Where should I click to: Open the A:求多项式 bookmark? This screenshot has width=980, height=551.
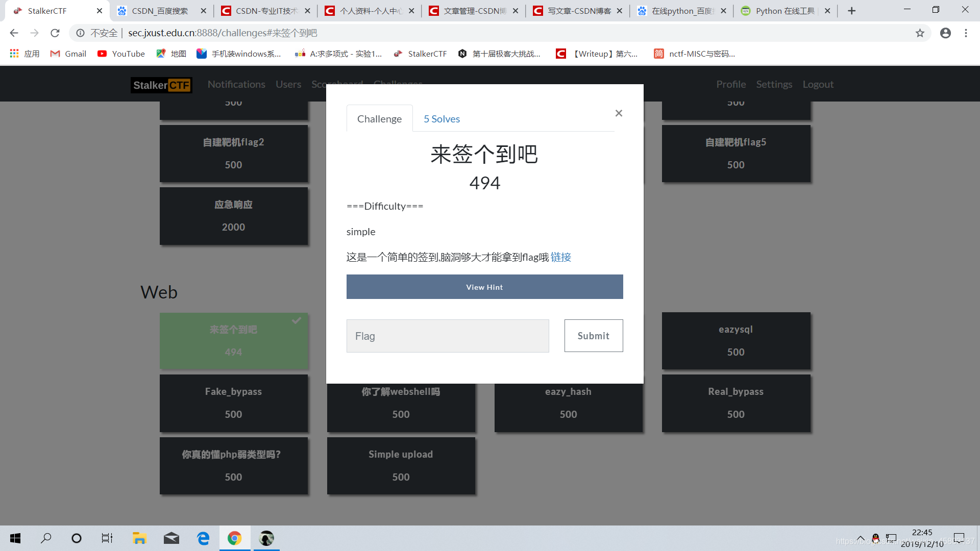coord(338,54)
